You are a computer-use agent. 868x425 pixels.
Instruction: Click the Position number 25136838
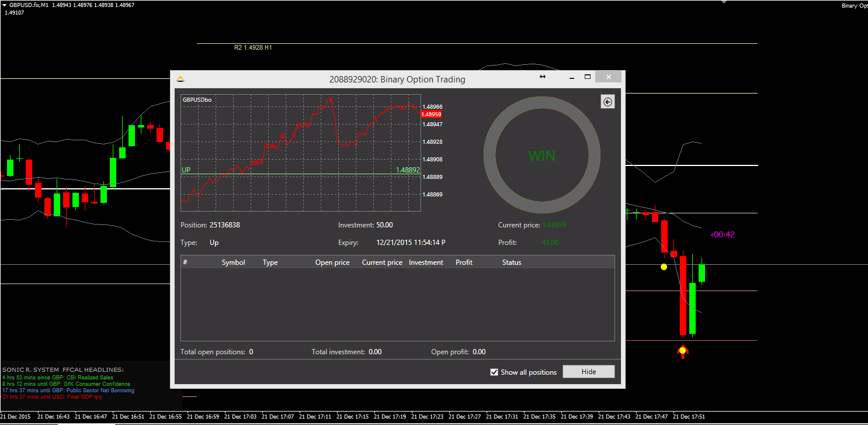[225, 225]
